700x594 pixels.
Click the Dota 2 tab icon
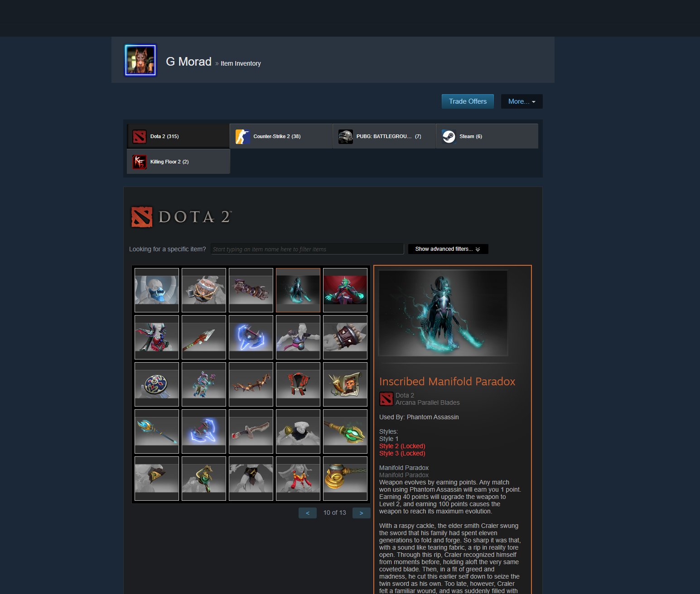click(x=140, y=136)
